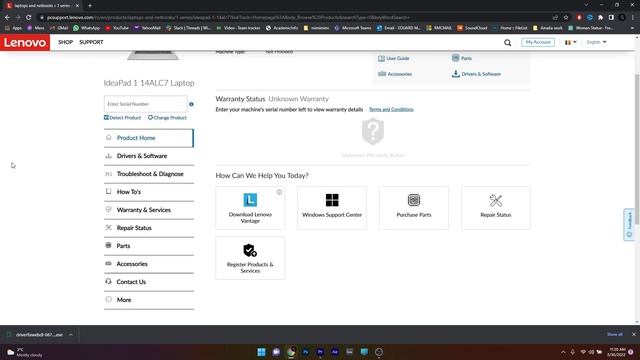Select Product Home in sidebar

pos(149,138)
